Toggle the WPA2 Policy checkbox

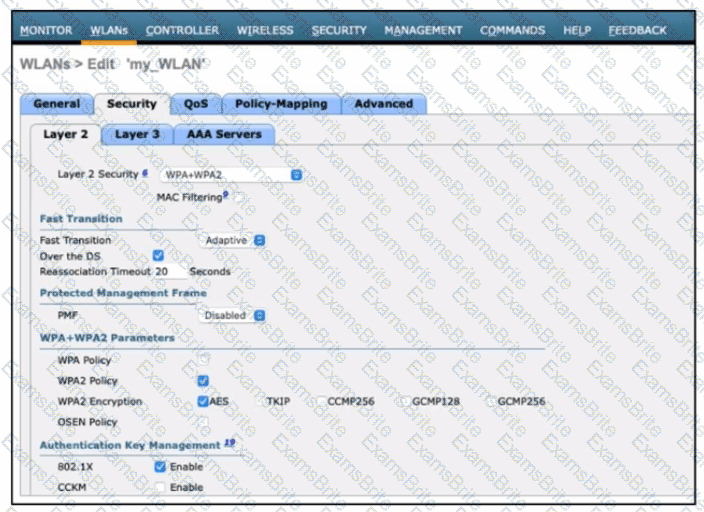pyautogui.click(x=203, y=381)
